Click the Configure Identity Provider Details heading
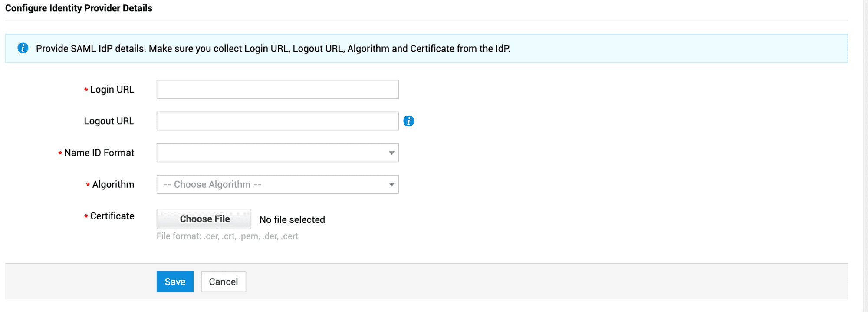 point(79,8)
